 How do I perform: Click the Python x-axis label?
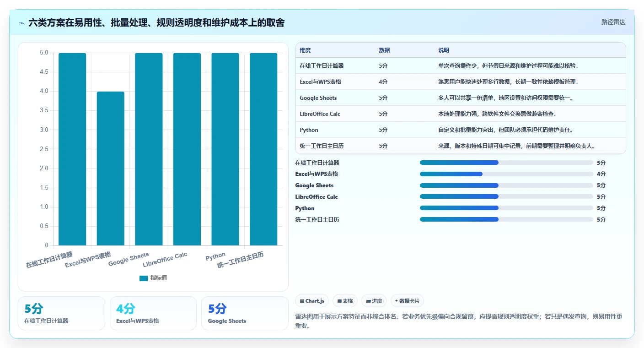point(215,256)
